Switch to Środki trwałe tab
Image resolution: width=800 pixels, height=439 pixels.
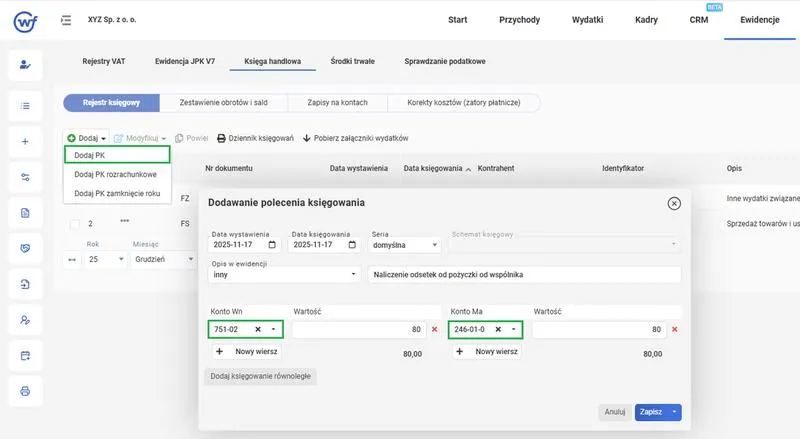click(353, 61)
